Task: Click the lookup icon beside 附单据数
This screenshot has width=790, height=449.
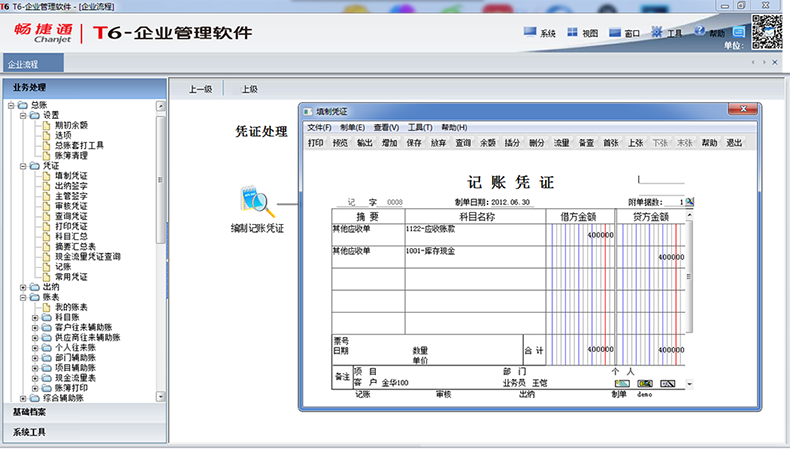Action: pyautogui.click(x=689, y=202)
